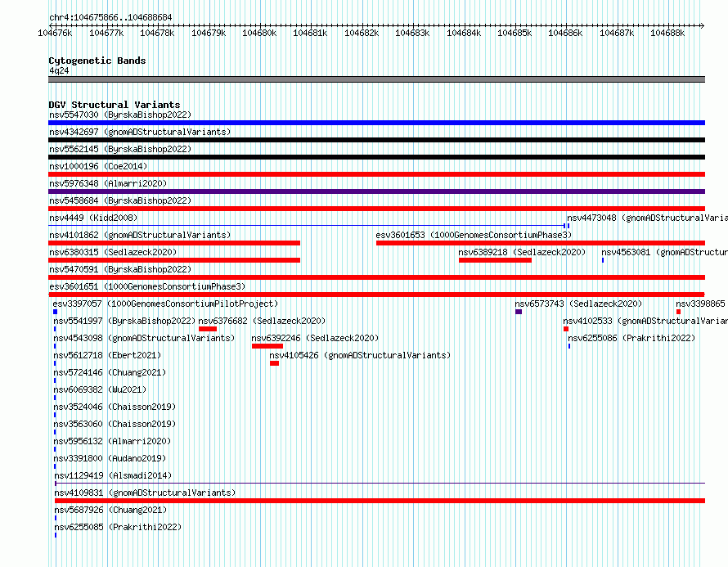The width and height of the screenshot is (728, 567).
Task: Select nsv4543098 (gnomADStructuralVariants) label
Action: coord(144,338)
